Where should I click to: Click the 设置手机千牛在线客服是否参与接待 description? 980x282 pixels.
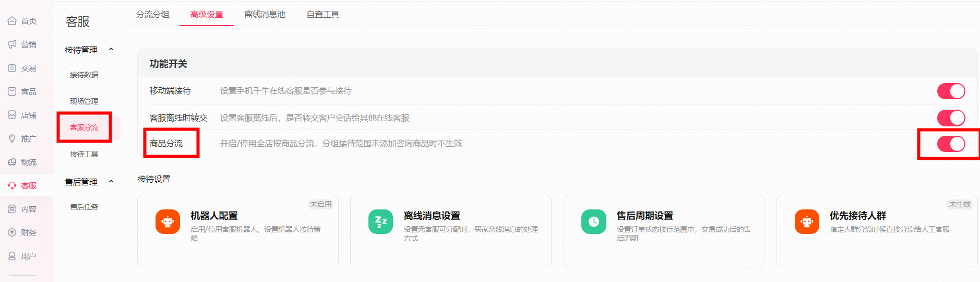[286, 91]
